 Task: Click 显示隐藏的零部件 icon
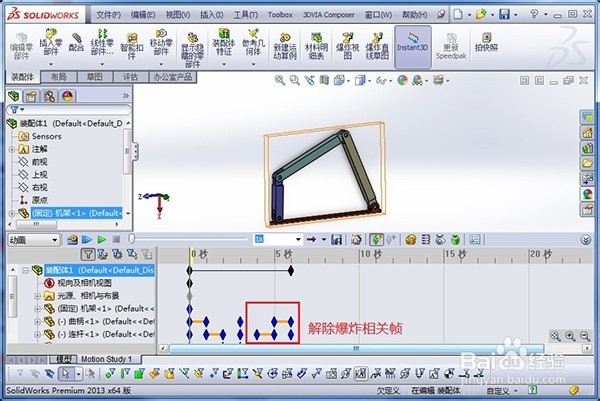click(192, 50)
